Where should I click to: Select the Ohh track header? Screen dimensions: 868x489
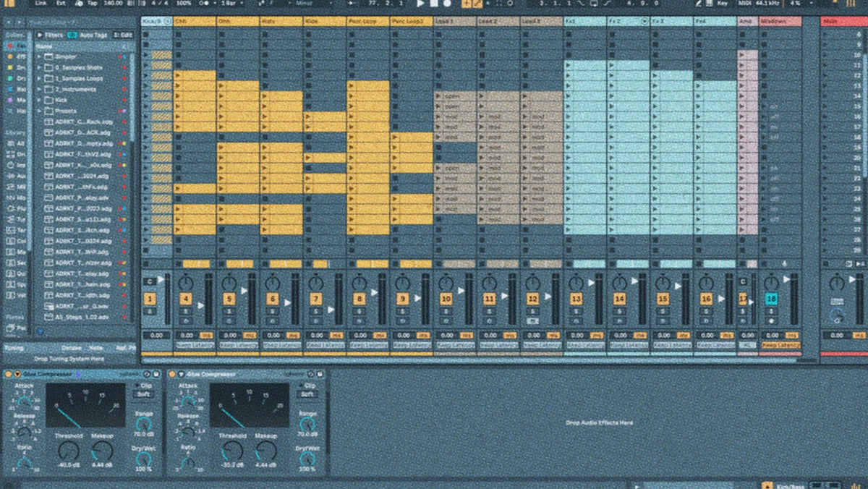(x=237, y=22)
